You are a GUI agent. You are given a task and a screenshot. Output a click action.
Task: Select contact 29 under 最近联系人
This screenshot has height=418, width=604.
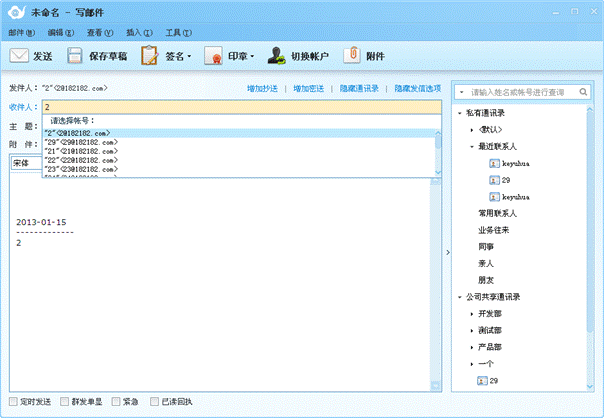tap(494, 179)
